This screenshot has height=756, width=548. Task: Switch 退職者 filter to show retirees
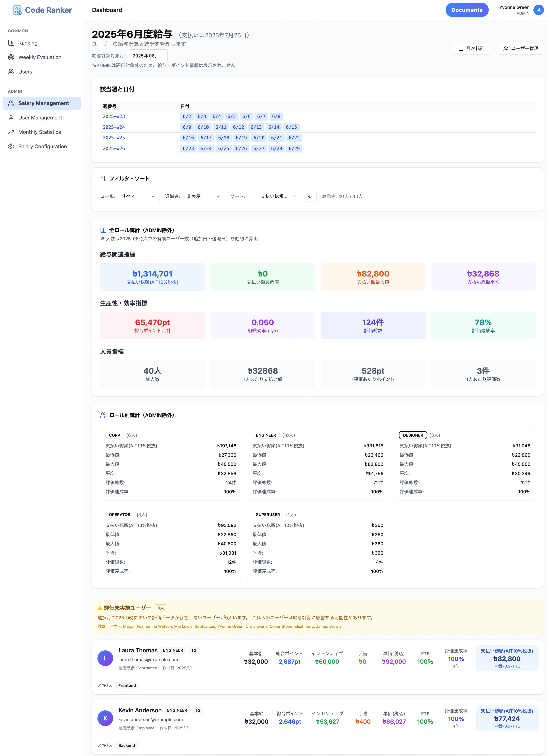tap(203, 196)
